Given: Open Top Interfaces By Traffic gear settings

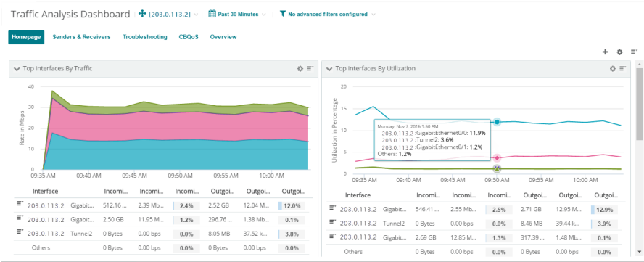Looking at the screenshot, I should coord(300,69).
